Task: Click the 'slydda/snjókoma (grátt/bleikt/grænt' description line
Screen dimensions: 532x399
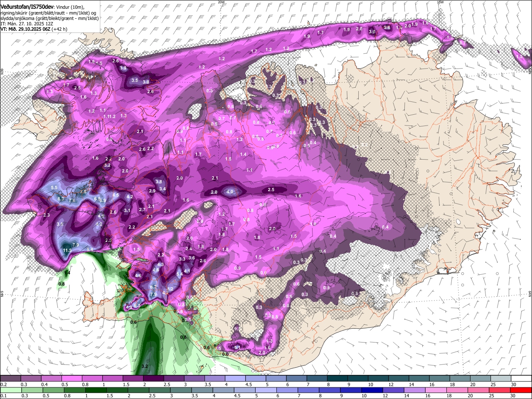Action: (49, 18)
